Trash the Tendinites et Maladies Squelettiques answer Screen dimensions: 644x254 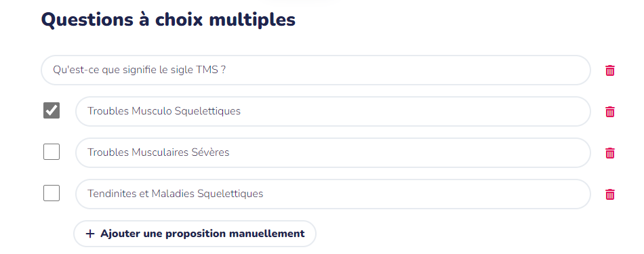pos(610,194)
